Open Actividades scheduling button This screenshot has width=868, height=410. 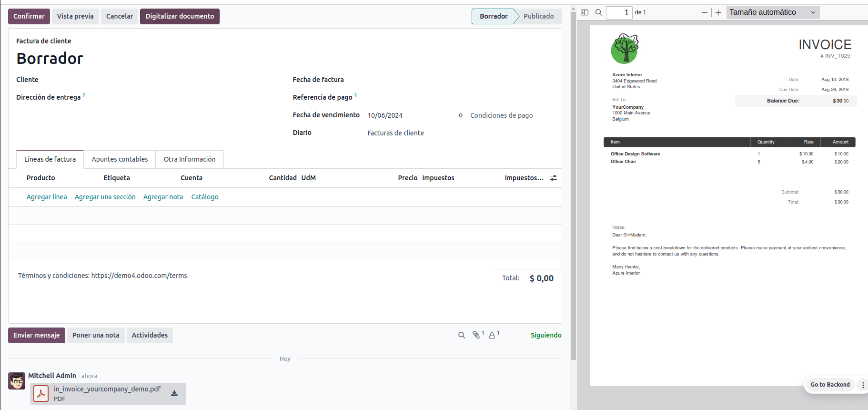(150, 335)
